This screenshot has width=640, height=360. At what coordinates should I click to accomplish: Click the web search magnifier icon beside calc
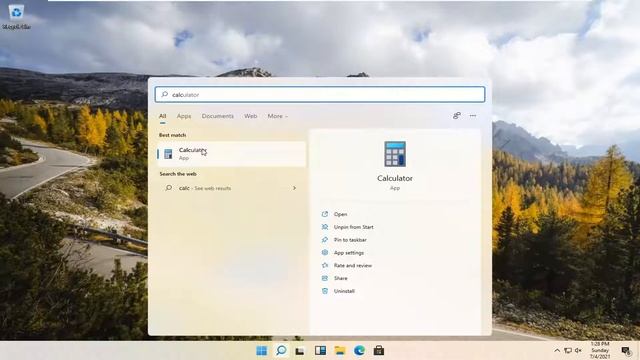click(x=168, y=188)
